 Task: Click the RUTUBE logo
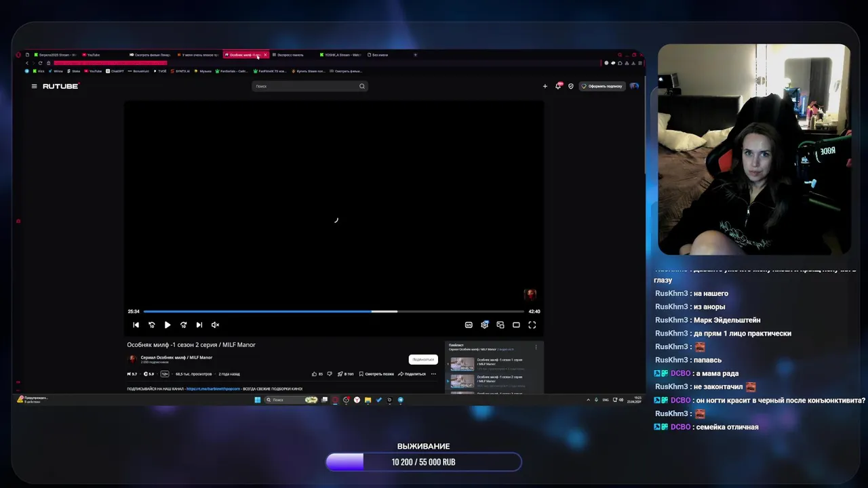(x=60, y=86)
